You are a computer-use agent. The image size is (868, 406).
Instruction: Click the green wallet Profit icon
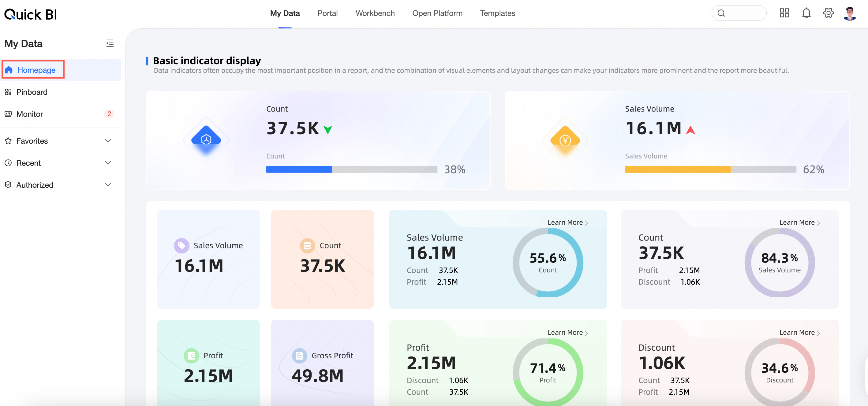point(191,356)
